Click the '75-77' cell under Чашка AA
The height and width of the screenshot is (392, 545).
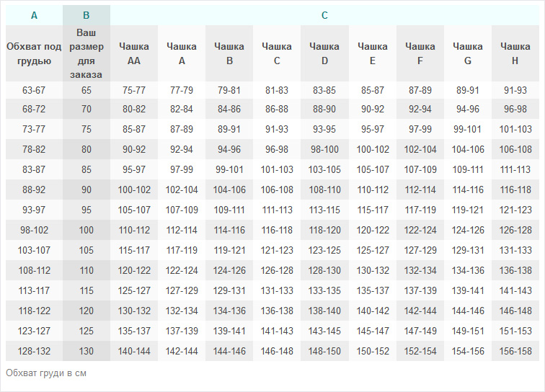(x=134, y=91)
